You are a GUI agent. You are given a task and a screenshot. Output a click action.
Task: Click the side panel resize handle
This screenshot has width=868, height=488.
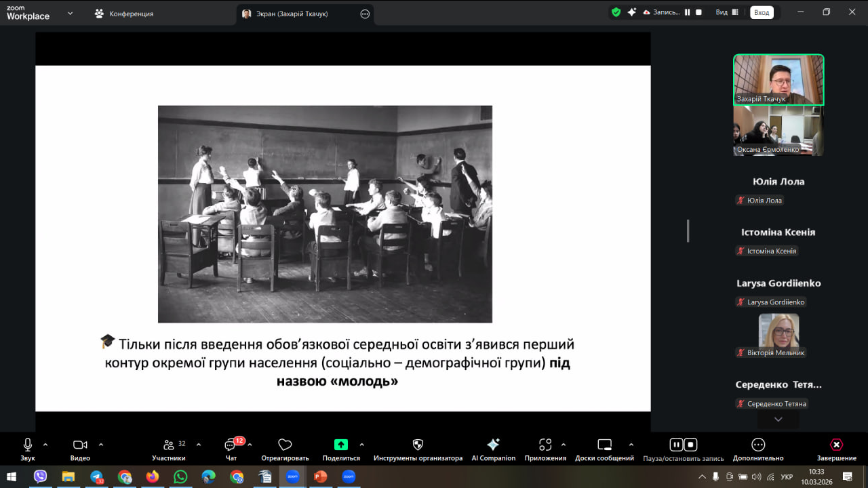pos(688,230)
